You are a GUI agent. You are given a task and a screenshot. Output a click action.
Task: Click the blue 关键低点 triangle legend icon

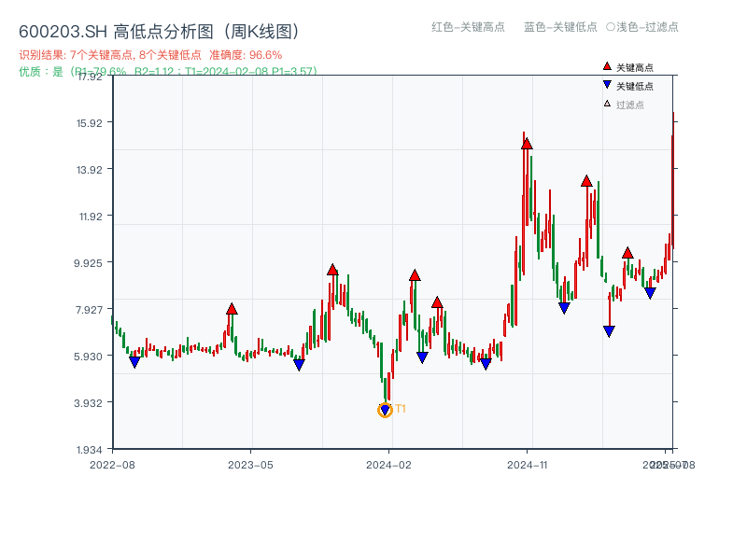point(607,85)
